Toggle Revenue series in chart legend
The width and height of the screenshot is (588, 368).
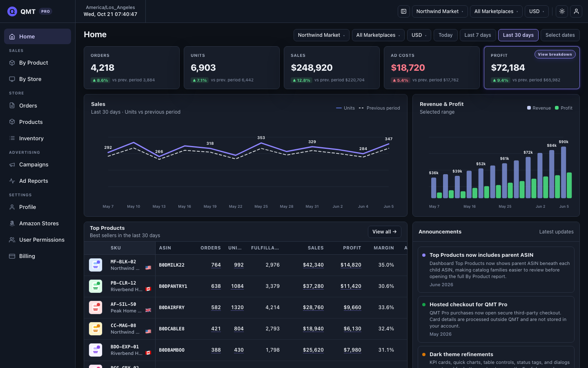click(539, 108)
